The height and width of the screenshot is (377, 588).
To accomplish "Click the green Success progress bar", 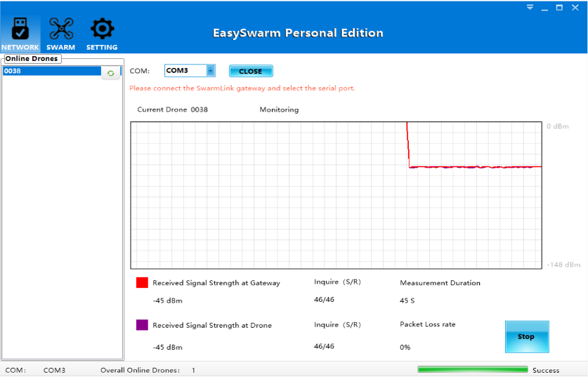I will (x=473, y=370).
